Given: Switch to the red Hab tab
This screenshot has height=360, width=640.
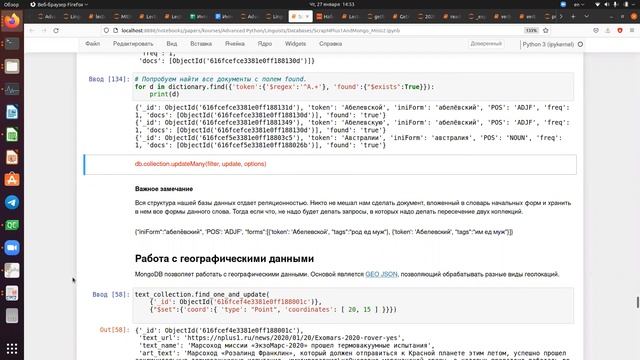Looking at the screenshot, I should pyautogui.click(x=325, y=17).
